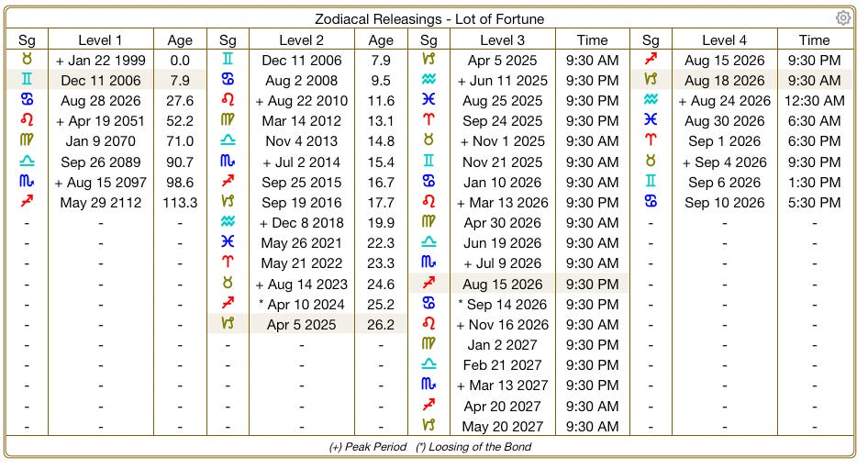Select the Level 4 column header
Viewport: 868px width, 469px height.
(x=724, y=39)
